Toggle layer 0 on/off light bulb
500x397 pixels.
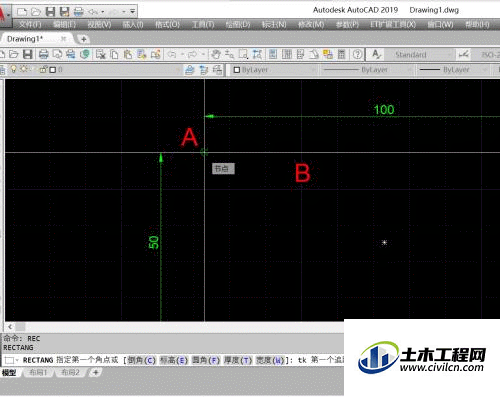[x=13, y=69]
